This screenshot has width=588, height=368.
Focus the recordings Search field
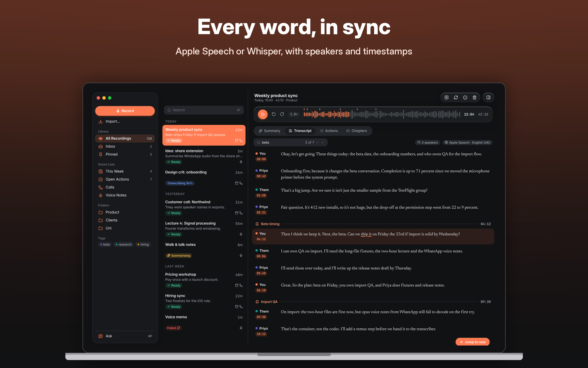204,110
